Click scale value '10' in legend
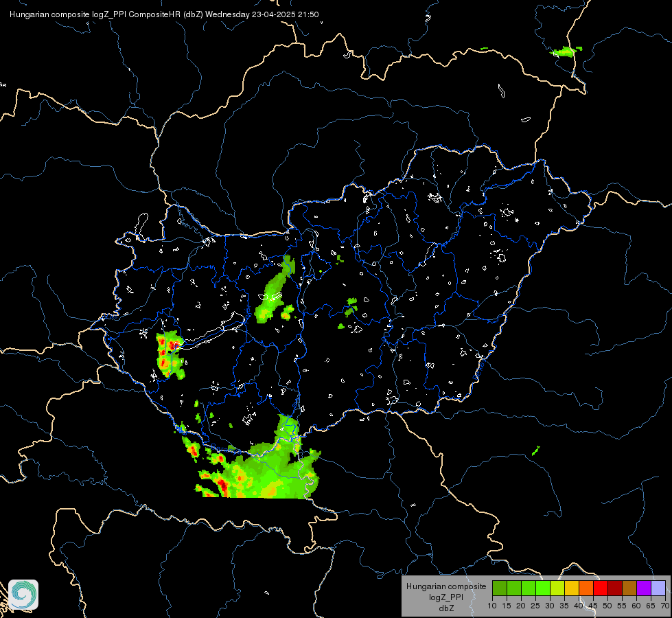672x618 pixels. pos(492,606)
